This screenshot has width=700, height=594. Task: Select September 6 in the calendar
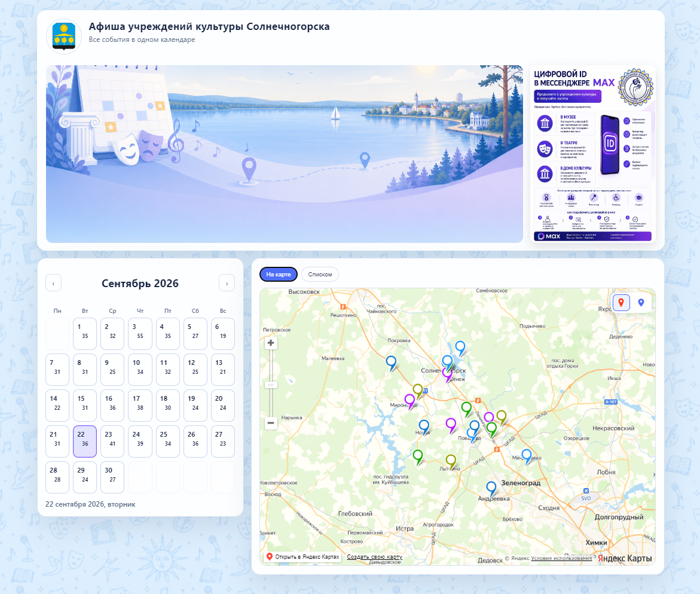(223, 334)
